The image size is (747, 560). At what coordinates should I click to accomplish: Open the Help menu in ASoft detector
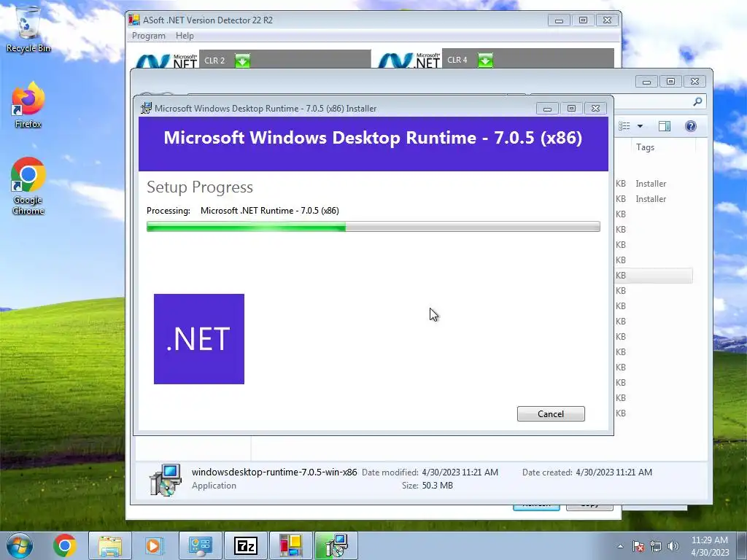click(185, 36)
